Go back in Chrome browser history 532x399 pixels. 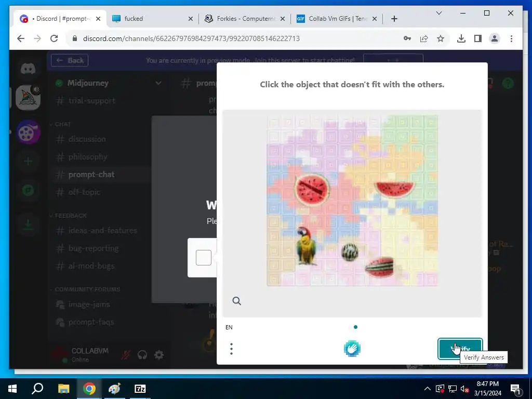click(x=21, y=38)
